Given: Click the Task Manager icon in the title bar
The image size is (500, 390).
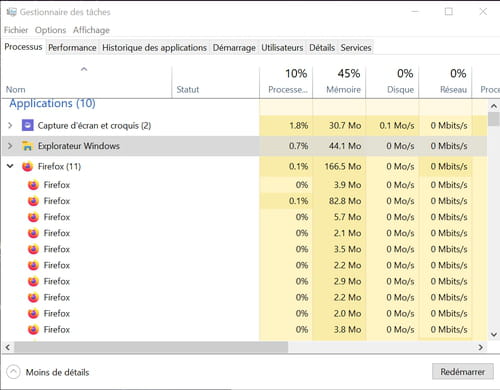Looking at the screenshot, I should [11, 12].
